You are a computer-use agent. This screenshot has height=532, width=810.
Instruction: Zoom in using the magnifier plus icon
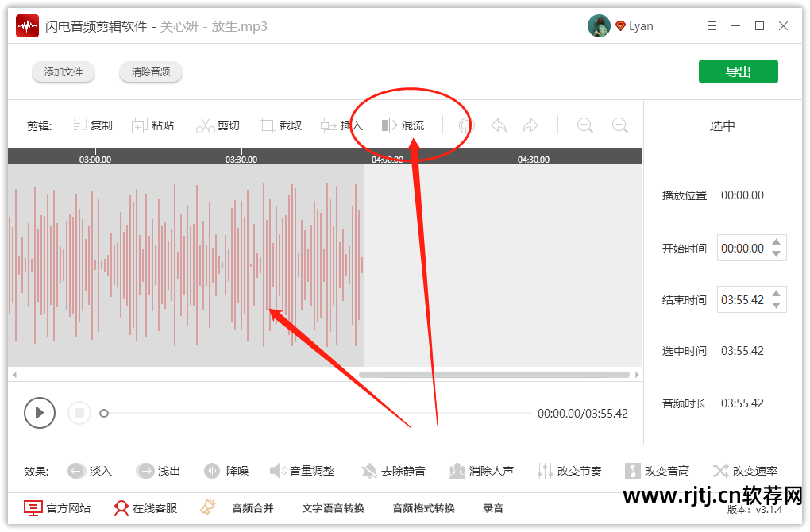(584, 125)
